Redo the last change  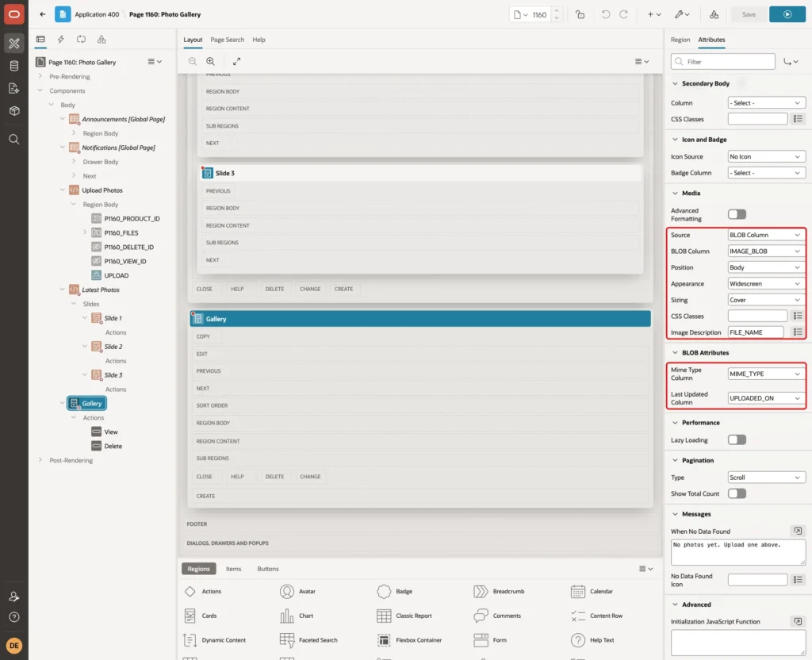pos(623,14)
